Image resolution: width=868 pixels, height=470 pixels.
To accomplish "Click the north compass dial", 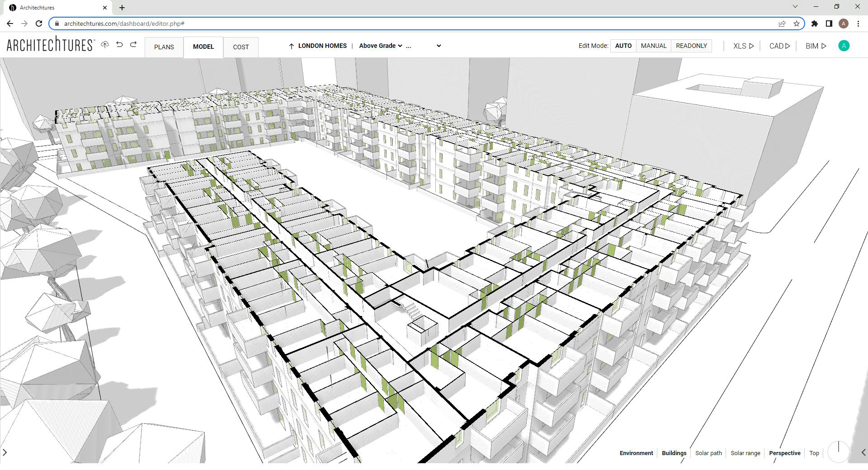I will tap(839, 452).
